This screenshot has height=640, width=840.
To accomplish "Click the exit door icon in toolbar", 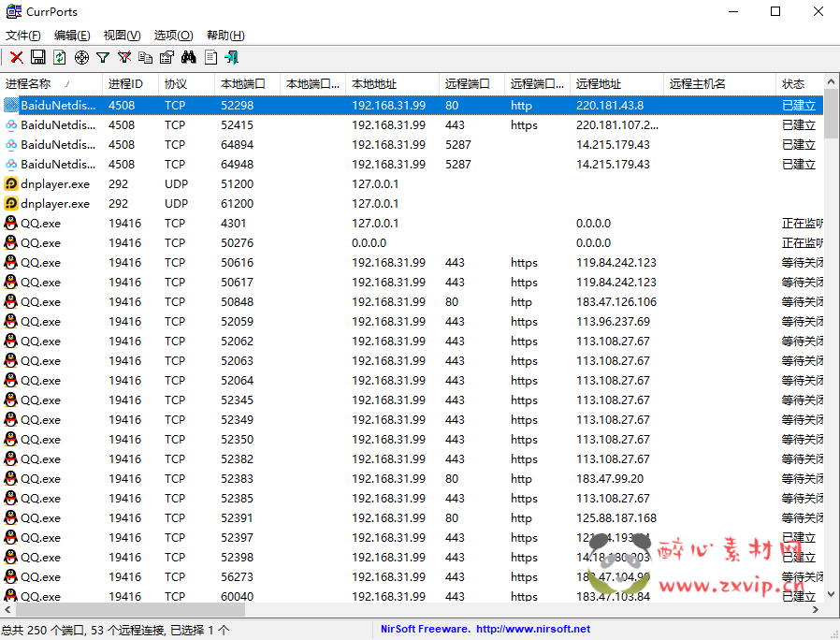I will pos(231,58).
